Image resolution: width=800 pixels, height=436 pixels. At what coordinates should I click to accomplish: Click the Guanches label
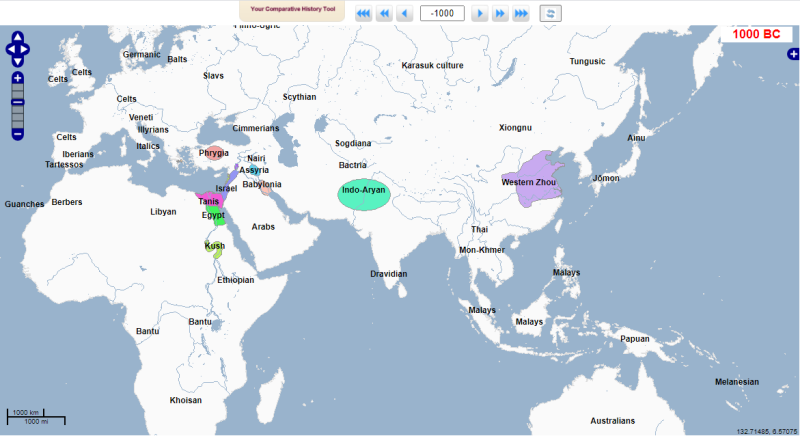24,204
